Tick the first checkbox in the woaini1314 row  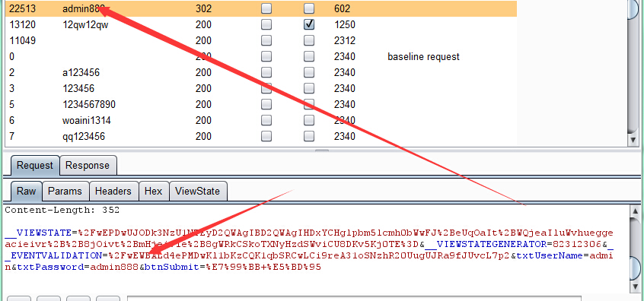click(266, 120)
